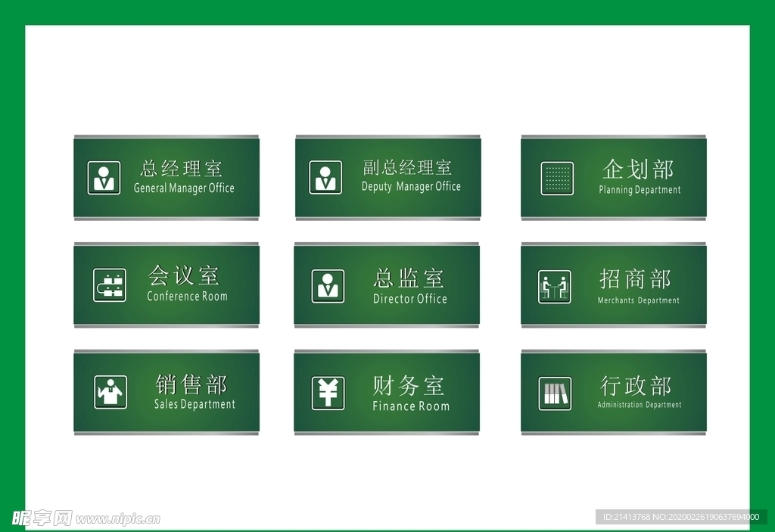This screenshot has height=532, width=775.
Task: Click the Merchants Department meeting icon
Action: click(555, 286)
